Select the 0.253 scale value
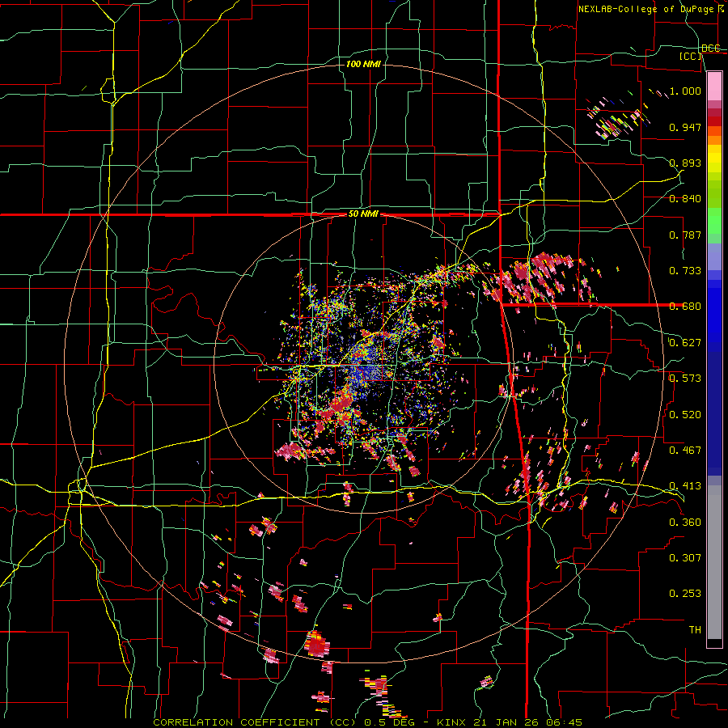 pyautogui.click(x=685, y=594)
